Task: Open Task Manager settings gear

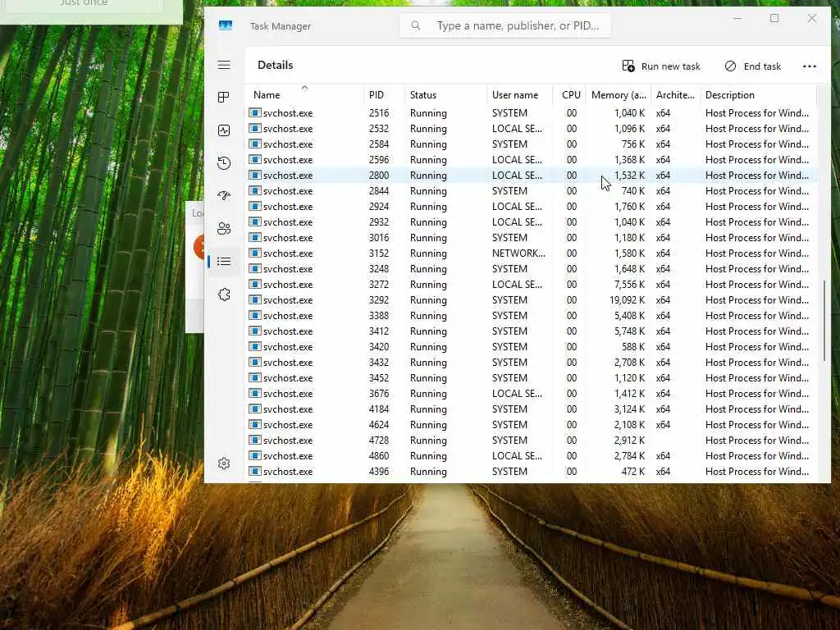Action: (x=224, y=463)
